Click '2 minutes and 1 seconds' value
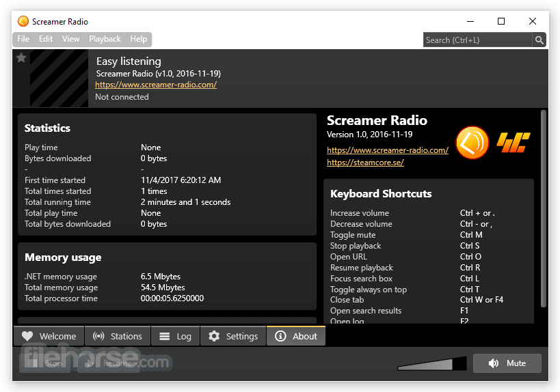The image size is (560, 392). [185, 202]
